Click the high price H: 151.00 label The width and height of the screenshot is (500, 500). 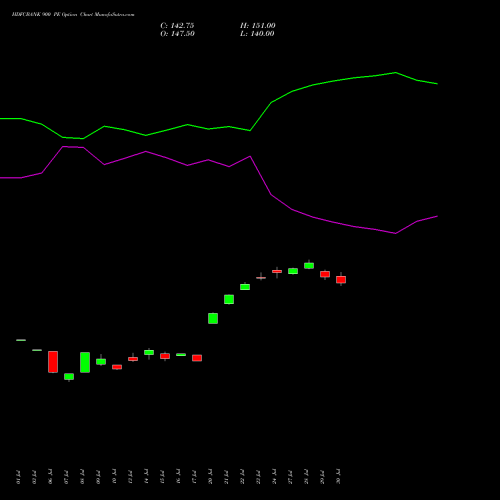(258, 26)
